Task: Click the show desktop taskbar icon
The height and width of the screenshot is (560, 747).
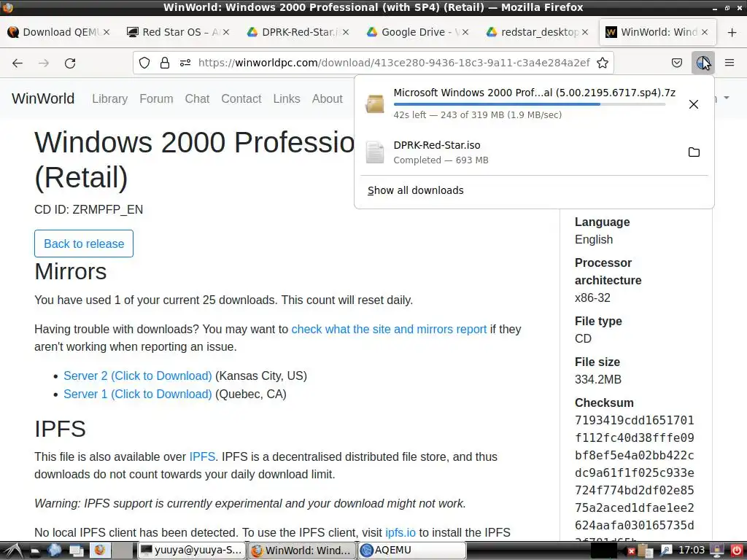Action: pos(76,551)
